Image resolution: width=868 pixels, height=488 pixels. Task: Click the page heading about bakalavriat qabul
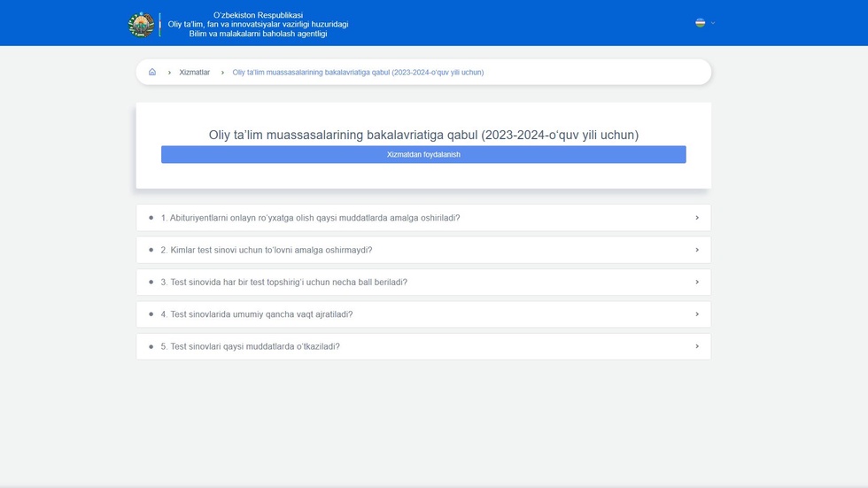click(x=423, y=135)
